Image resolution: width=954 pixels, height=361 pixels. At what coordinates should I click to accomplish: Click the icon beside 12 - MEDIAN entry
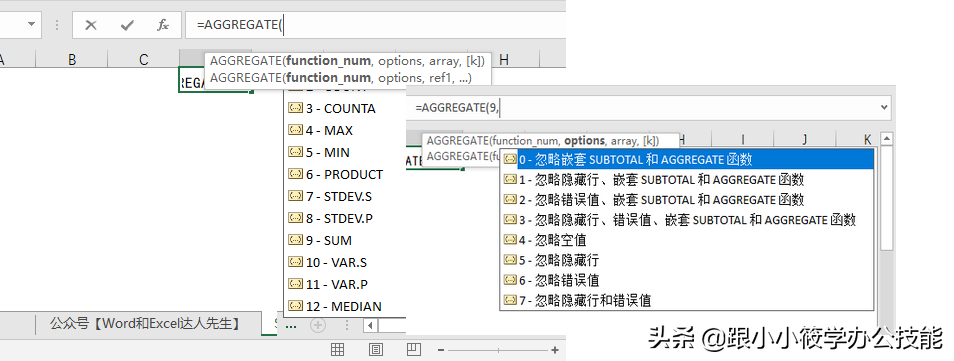pos(296,306)
